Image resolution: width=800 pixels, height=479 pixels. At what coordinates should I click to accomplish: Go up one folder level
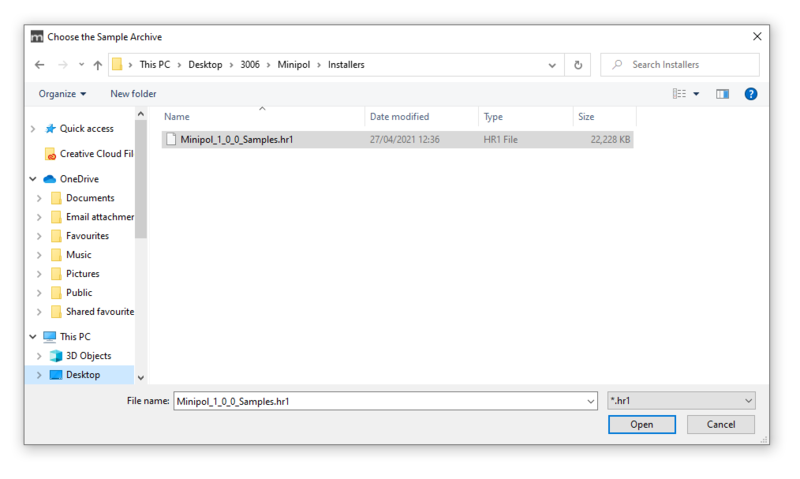click(x=97, y=65)
